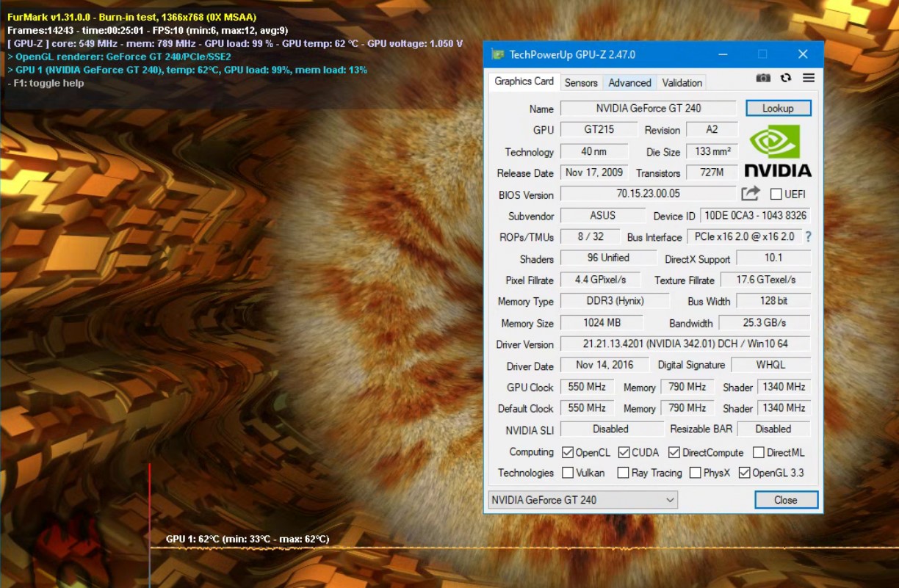
Task: Click the Shaders value 96 Unified
Action: tap(609, 258)
